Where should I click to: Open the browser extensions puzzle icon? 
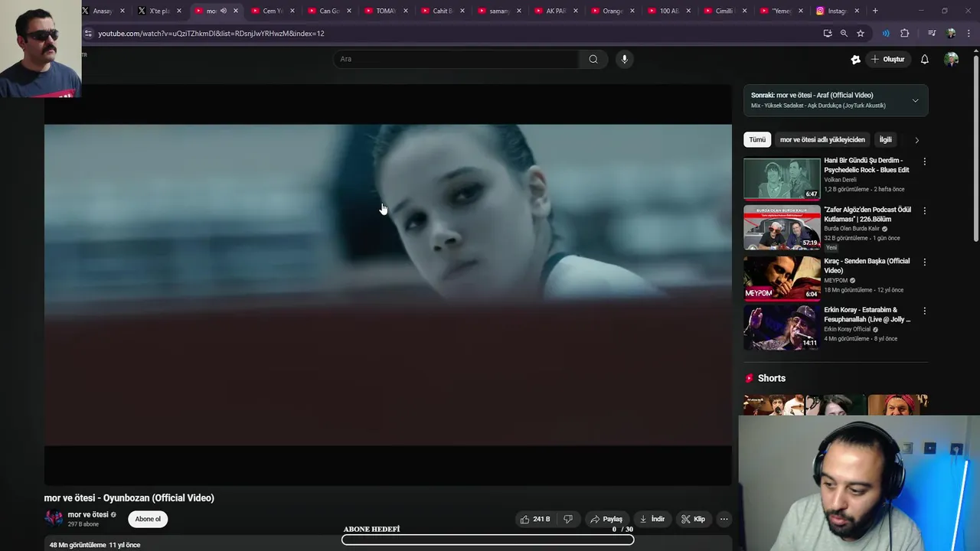click(905, 34)
